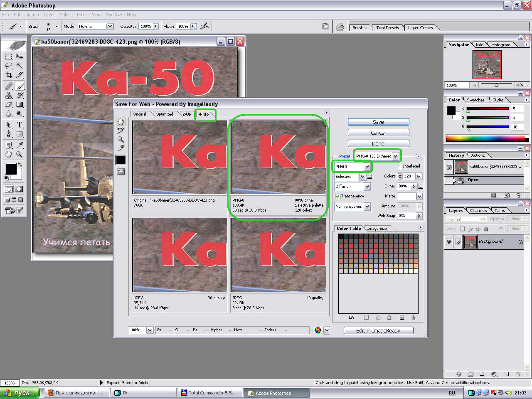Pick the Hand tool in Save For Web
532x399 pixels.
coord(121,122)
